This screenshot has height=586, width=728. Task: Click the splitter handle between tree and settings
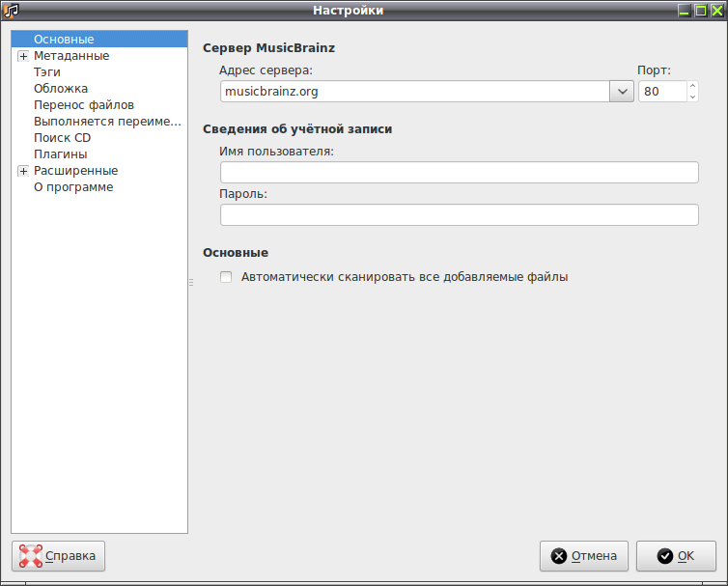tap(191, 282)
